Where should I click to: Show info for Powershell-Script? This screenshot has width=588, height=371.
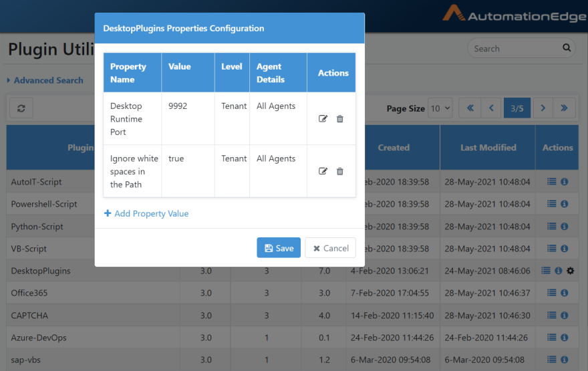click(565, 204)
